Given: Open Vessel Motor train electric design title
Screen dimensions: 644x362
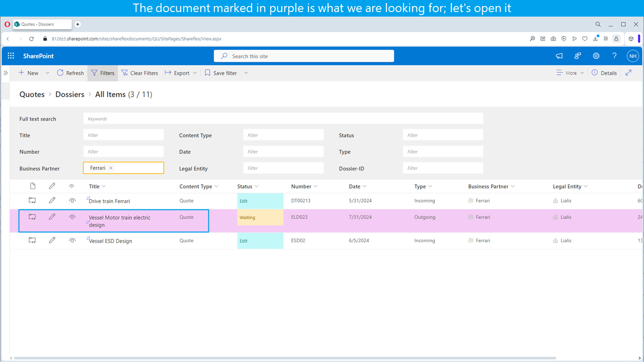Looking at the screenshot, I should click(120, 221).
